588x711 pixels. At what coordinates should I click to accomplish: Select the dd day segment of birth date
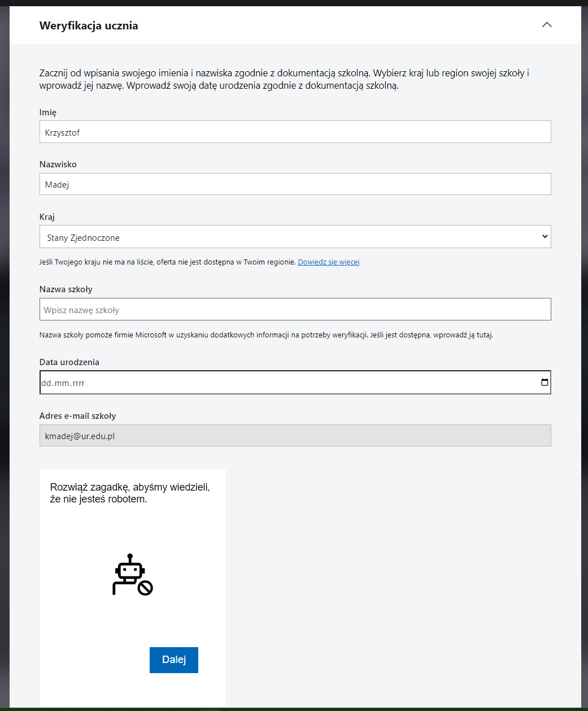coord(46,383)
